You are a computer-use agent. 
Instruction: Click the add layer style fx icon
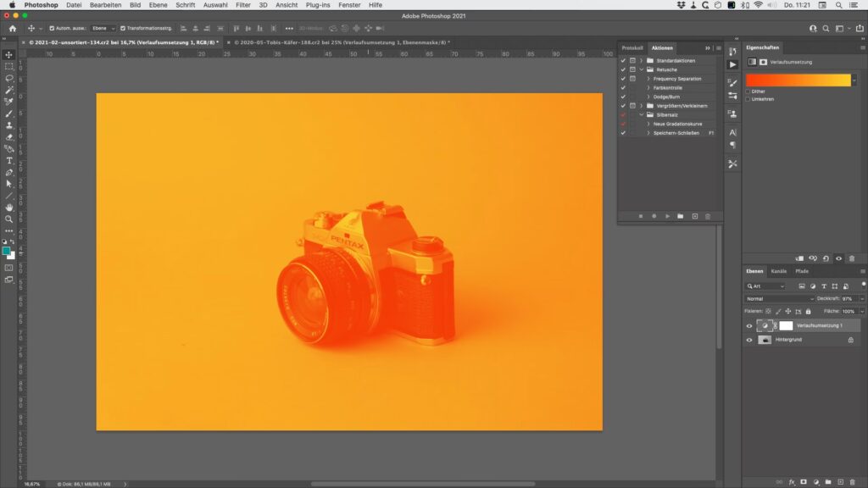pos(792,481)
